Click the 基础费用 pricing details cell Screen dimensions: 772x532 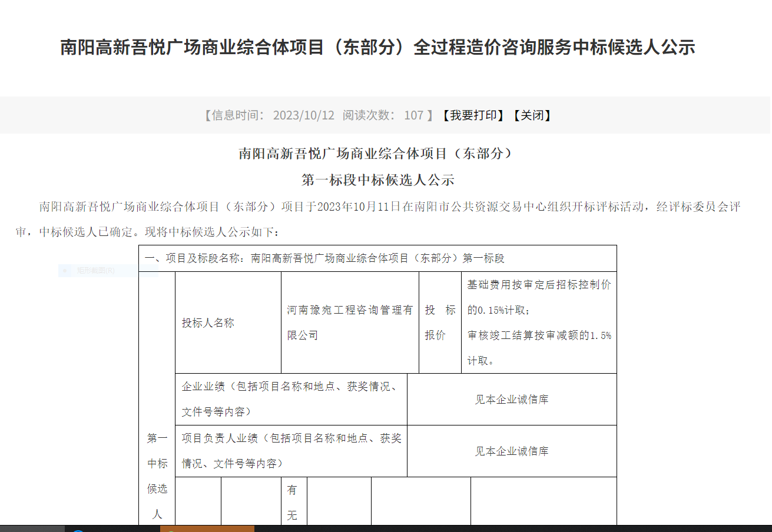coord(539,322)
